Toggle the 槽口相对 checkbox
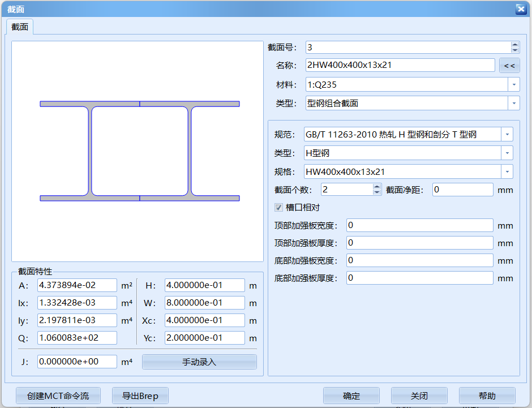 pyautogui.click(x=278, y=207)
